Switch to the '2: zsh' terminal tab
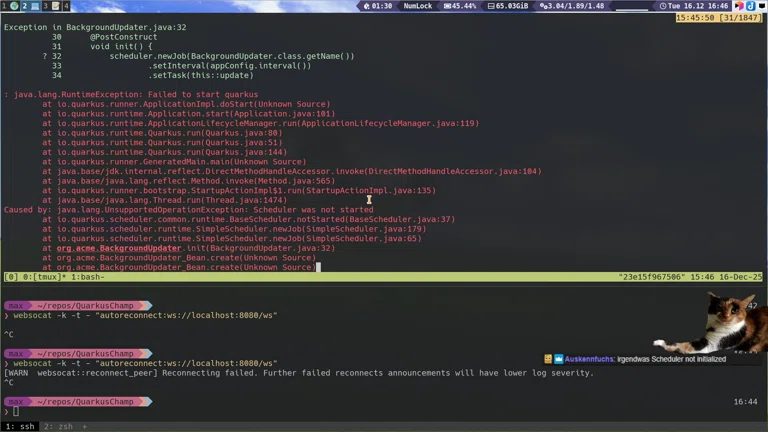This screenshot has width=768, height=432. click(x=57, y=426)
